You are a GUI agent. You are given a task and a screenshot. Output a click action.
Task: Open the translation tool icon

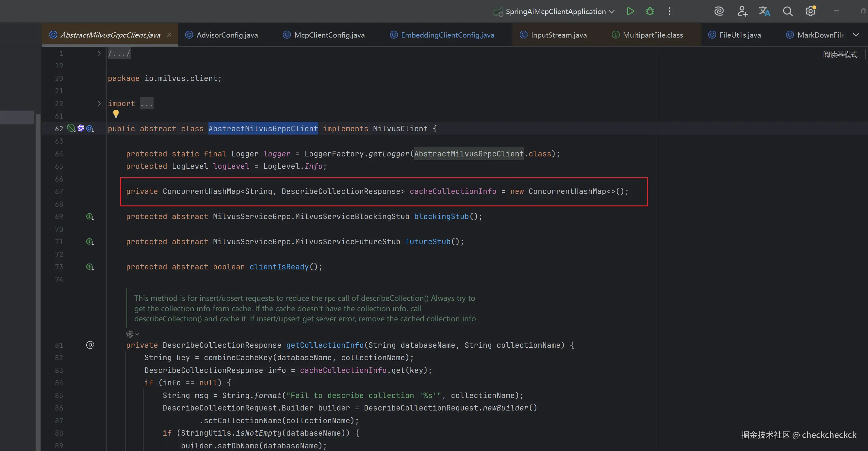[764, 11]
